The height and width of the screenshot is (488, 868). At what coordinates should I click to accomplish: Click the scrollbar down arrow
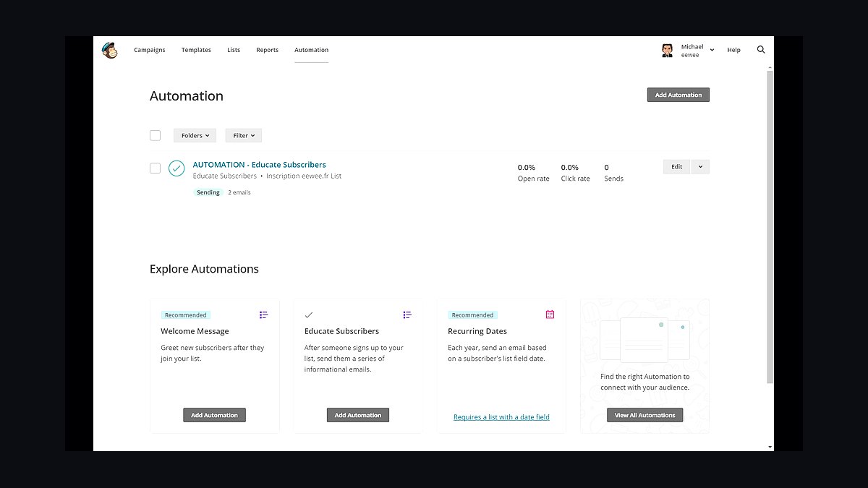[770, 447]
